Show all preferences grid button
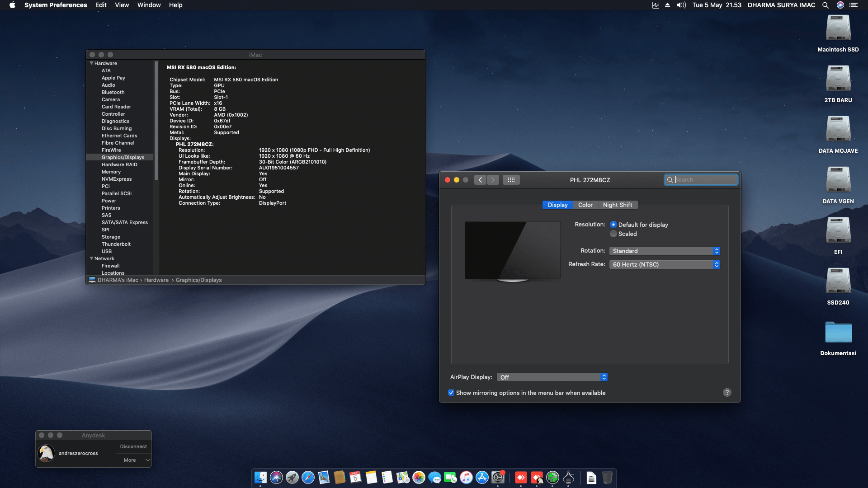 (x=511, y=180)
